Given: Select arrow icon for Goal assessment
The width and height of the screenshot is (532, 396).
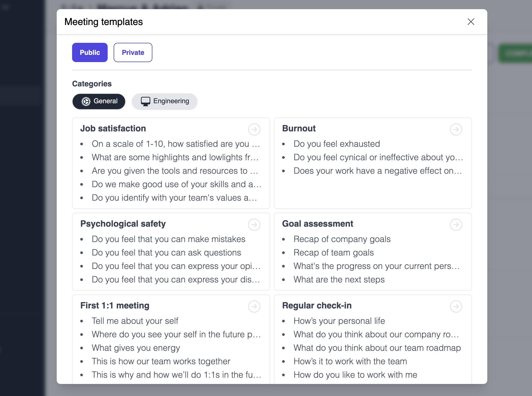Looking at the screenshot, I should (456, 225).
